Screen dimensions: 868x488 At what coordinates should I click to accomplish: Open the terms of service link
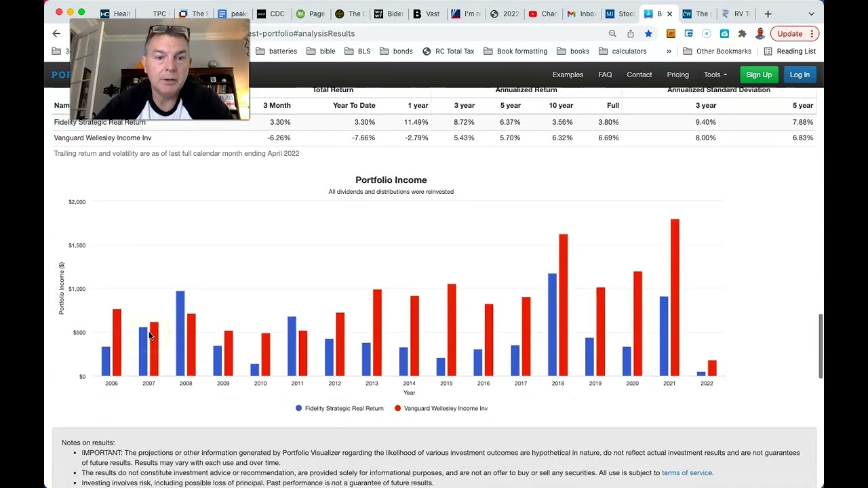[x=687, y=473]
